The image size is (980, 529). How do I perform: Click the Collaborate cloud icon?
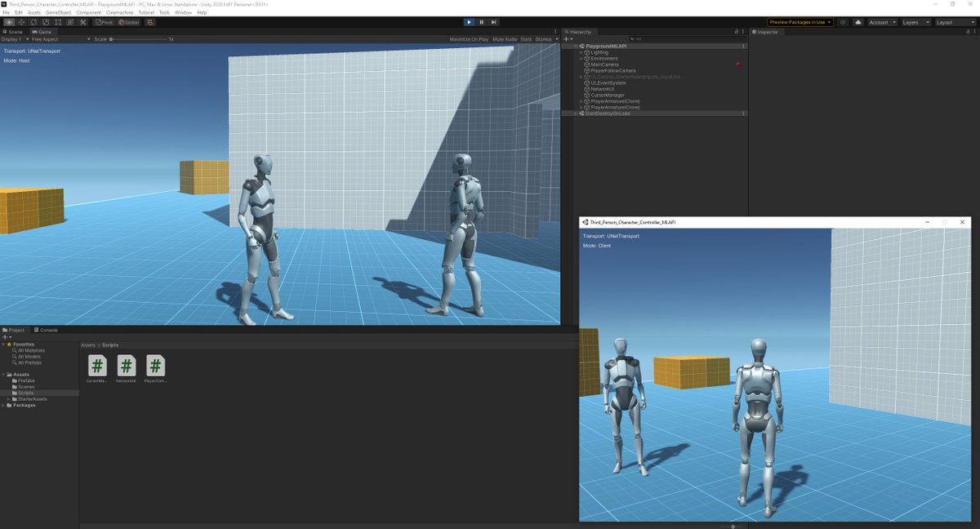(x=858, y=22)
